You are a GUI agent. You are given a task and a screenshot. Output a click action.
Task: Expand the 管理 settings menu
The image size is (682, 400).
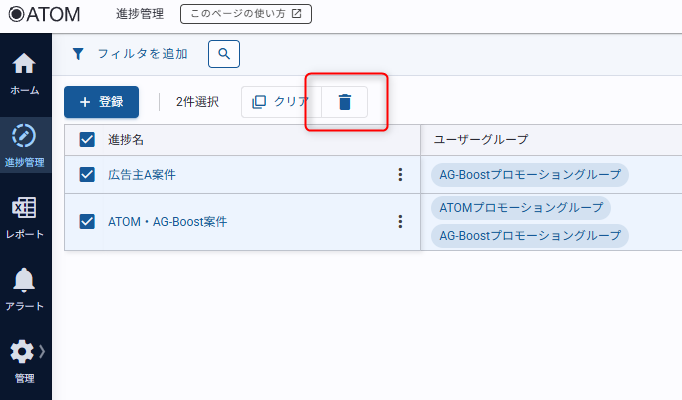[25, 360]
